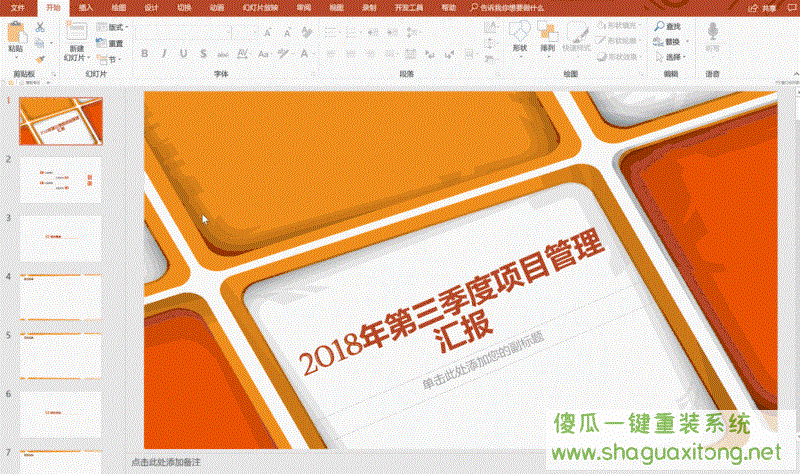The image size is (800, 474).
Task: Apply shape fill (形状填充)
Action: coord(618,25)
